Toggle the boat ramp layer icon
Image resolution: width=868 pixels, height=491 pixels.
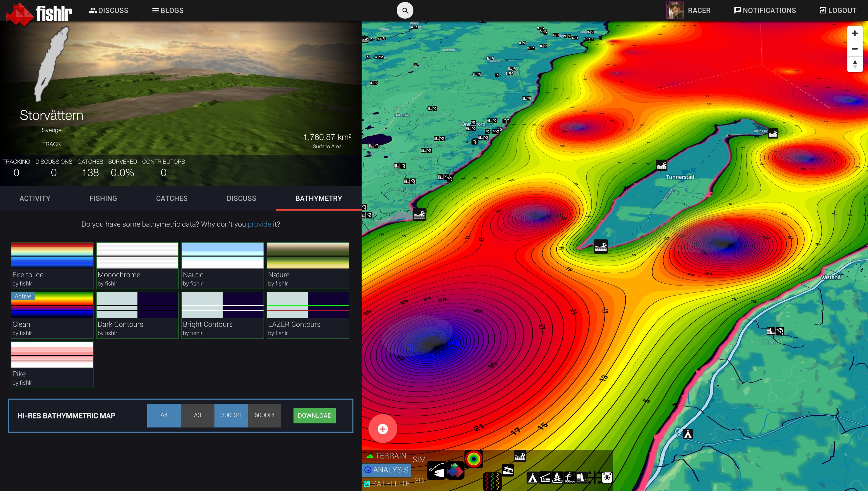tap(508, 470)
